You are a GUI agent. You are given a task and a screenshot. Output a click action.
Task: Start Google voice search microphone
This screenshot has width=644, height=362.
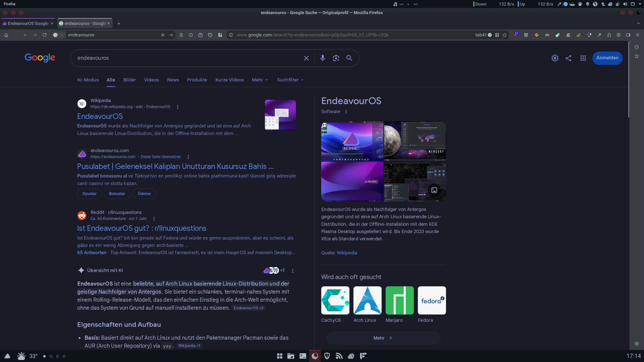(322, 58)
